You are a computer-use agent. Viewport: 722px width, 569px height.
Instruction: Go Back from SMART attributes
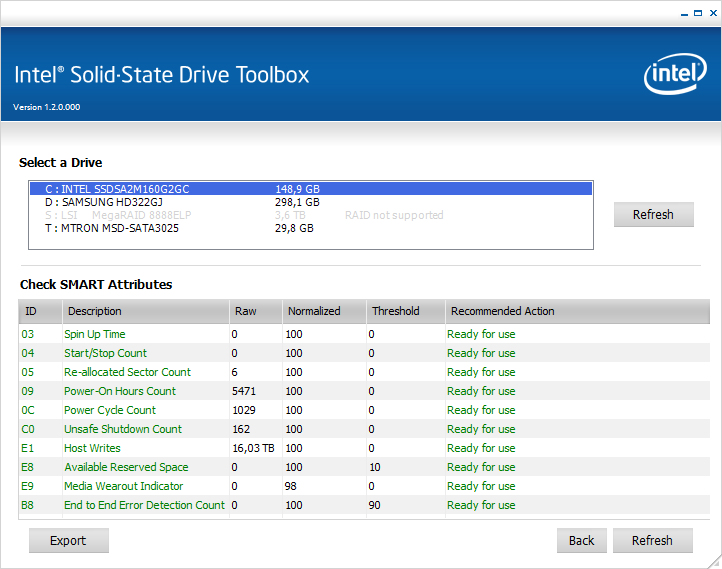click(x=582, y=540)
